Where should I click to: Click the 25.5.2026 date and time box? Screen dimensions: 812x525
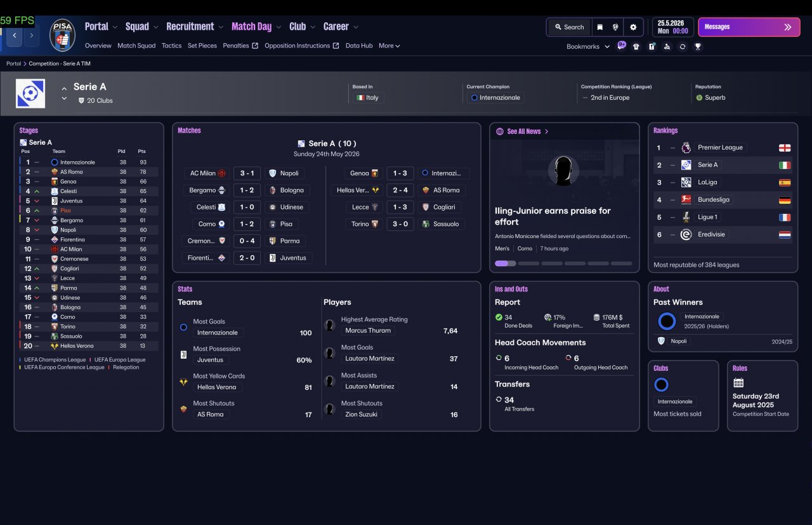point(672,27)
